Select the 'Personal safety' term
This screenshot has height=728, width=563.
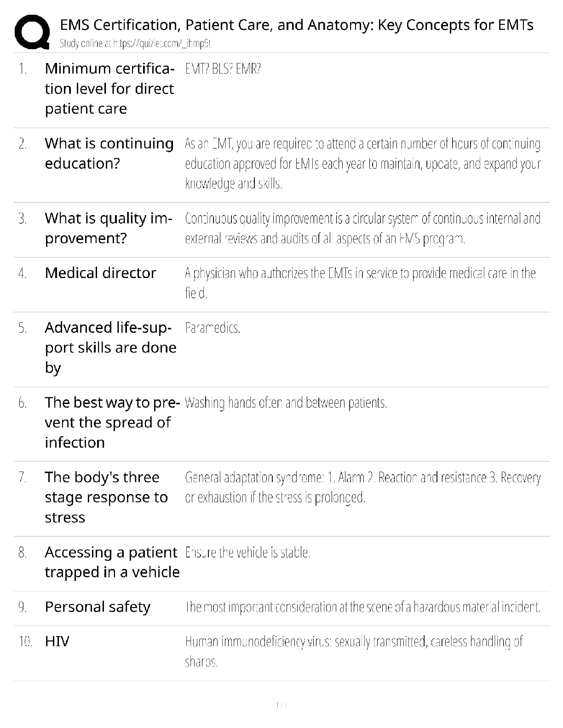[x=98, y=607]
